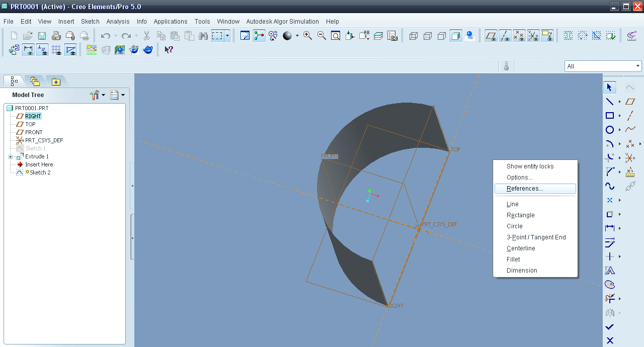Click the Find binoculars icon

203,36
